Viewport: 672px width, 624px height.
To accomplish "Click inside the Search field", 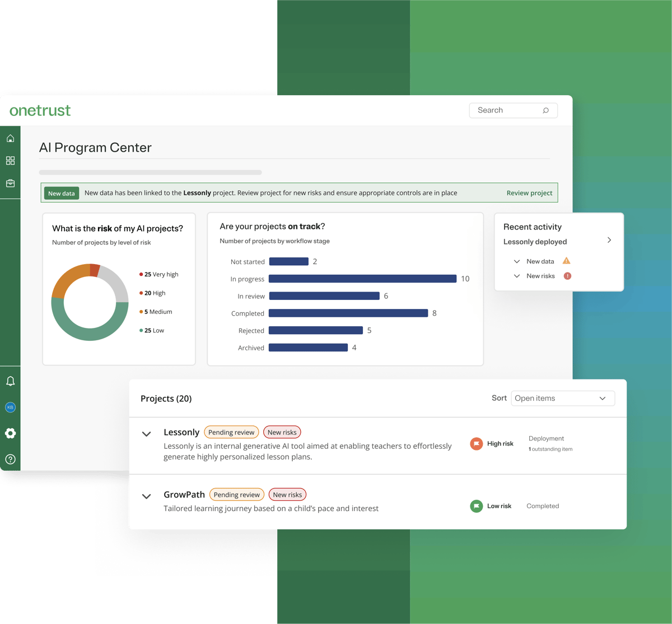I will tap(513, 110).
